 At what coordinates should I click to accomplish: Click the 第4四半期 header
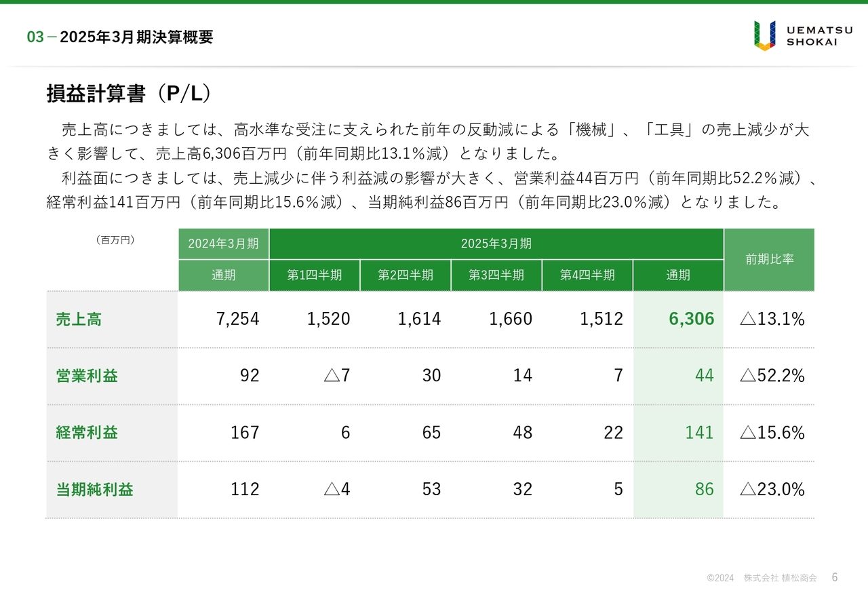pyautogui.click(x=587, y=275)
